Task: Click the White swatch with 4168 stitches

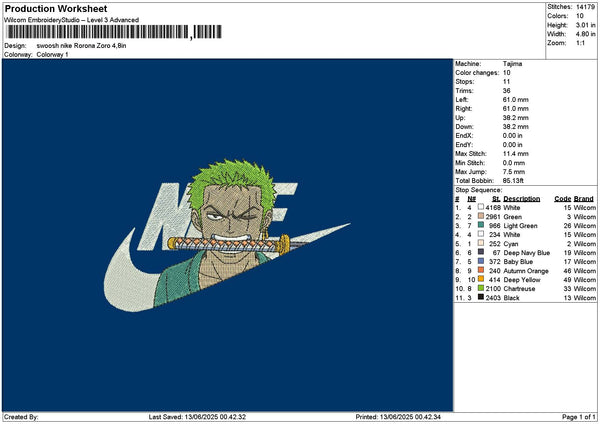Action: click(x=481, y=207)
